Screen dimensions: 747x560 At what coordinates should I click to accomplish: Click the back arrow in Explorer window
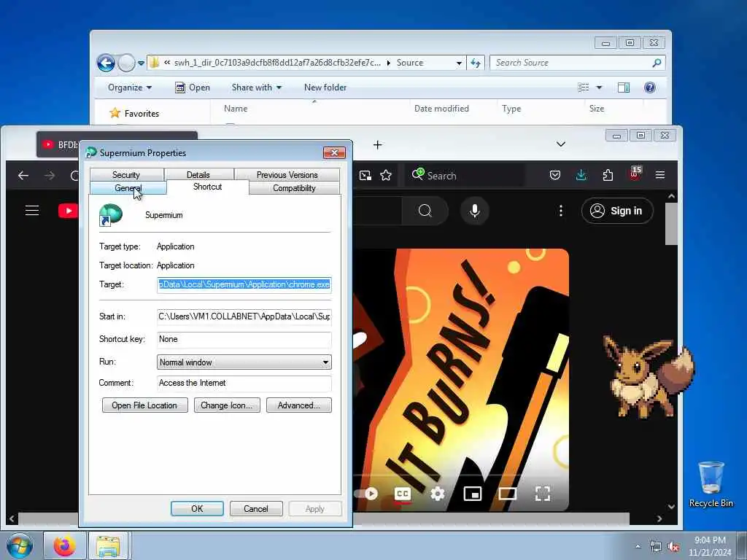[x=106, y=63]
